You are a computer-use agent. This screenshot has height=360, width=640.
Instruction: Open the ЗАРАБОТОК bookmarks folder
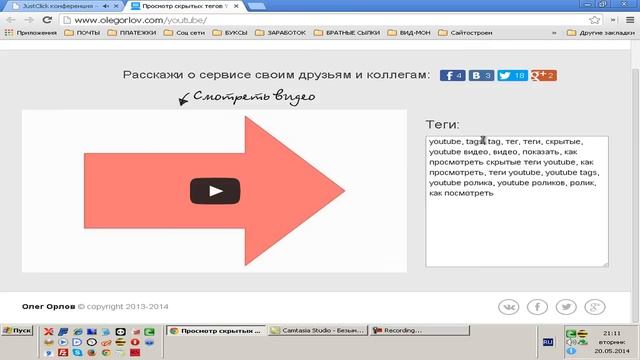click(280, 33)
